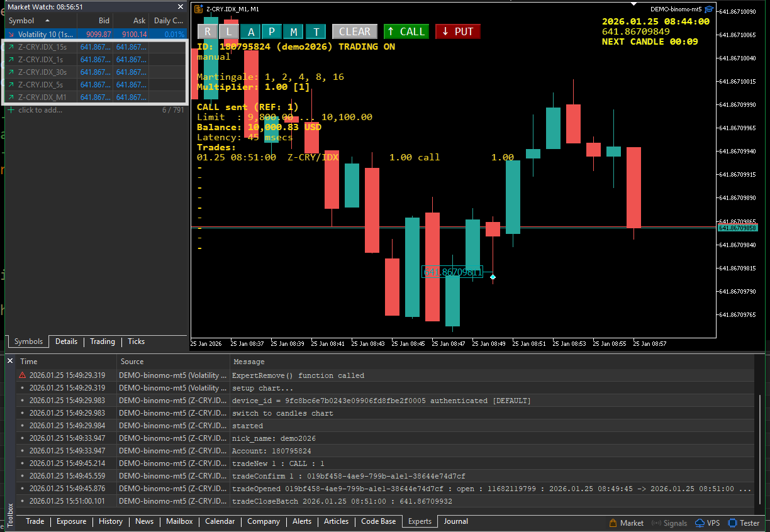Toggle the L button on the chart panel
This screenshot has width=770, height=532.
point(229,31)
